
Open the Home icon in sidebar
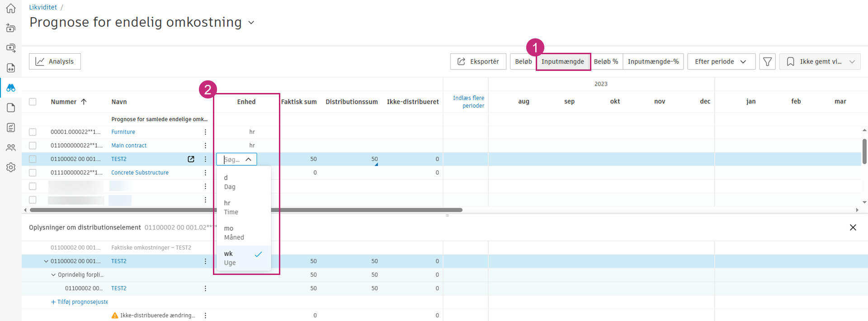[x=11, y=8]
